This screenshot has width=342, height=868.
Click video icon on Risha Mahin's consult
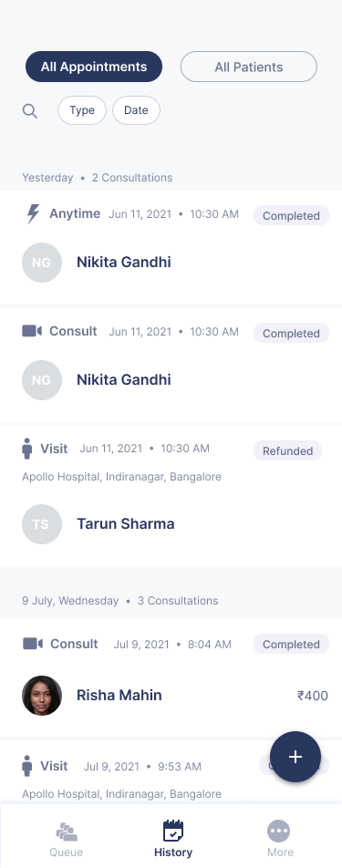click(33, 644)
